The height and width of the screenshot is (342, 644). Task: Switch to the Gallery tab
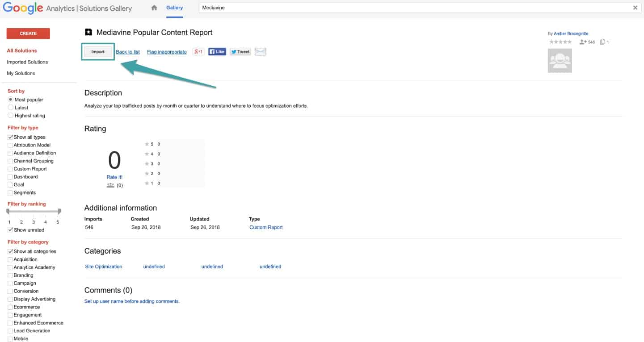pyautogui.click(x=175, y=8)
